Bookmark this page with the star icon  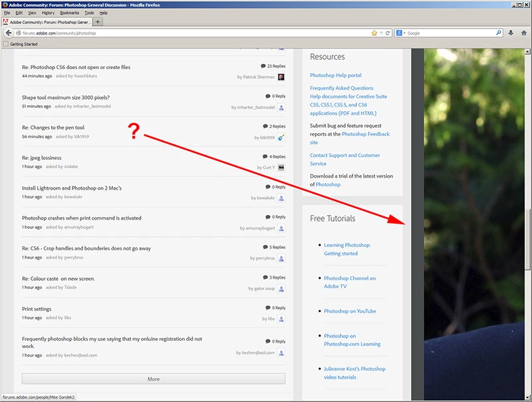click(374, 33)
